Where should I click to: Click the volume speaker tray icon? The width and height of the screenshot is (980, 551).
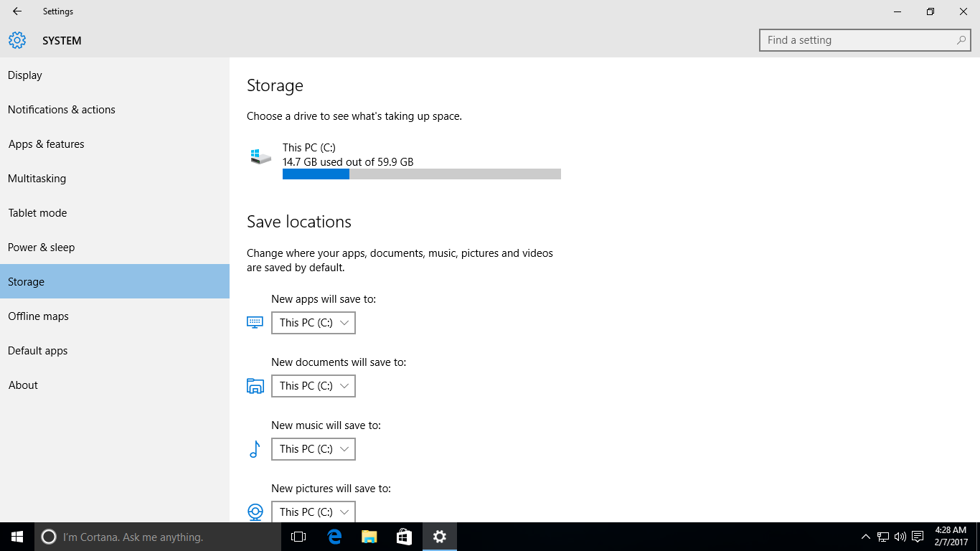[x=900, y=537]
